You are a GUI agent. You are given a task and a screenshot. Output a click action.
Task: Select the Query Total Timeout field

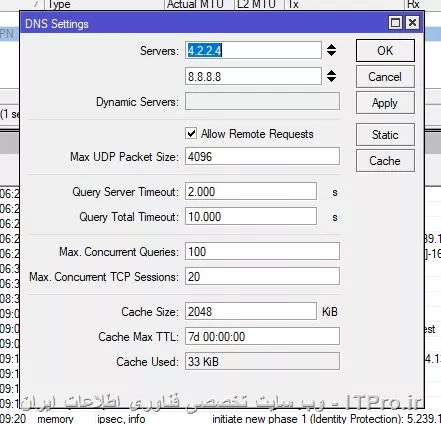point(251,217)
